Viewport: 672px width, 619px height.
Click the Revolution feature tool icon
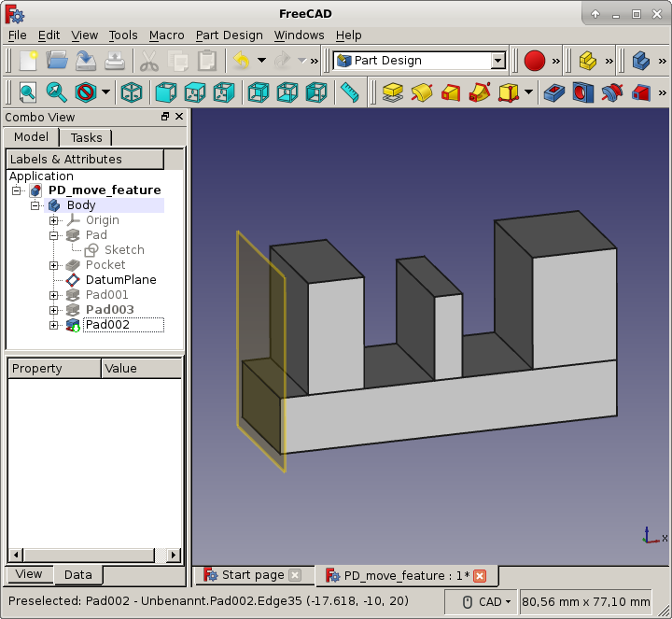click(422, 92)
